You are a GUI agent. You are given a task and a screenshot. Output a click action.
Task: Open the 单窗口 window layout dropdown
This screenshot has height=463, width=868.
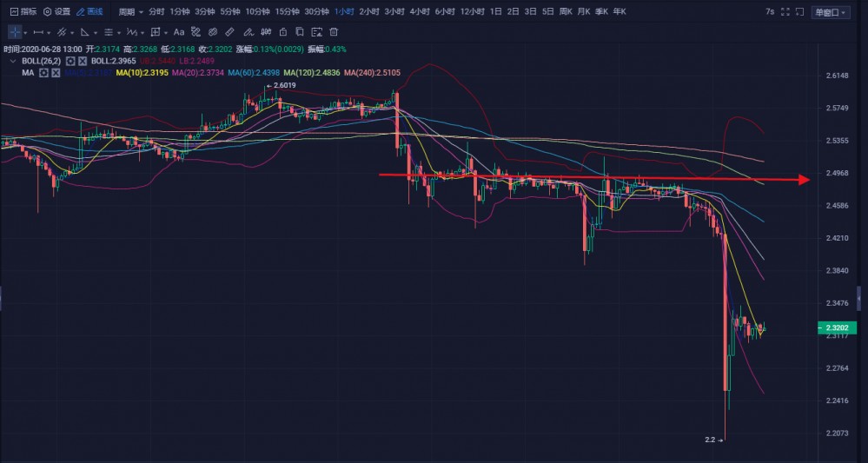831,12
